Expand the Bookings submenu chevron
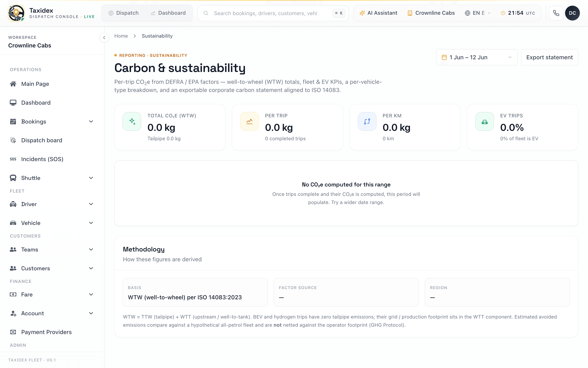The height and width of the screenshot is (368, 588). tap(91, 121)
